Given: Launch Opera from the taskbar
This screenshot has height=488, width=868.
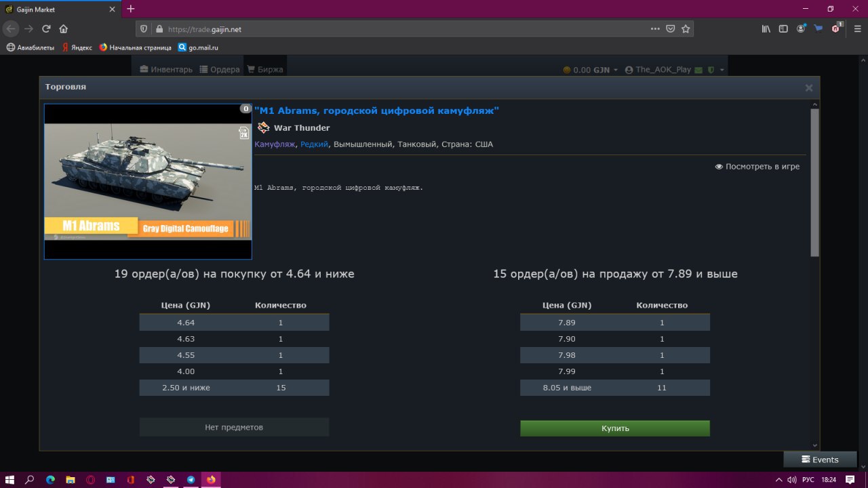Looking at the screenshot, I should tap(90, 479).
